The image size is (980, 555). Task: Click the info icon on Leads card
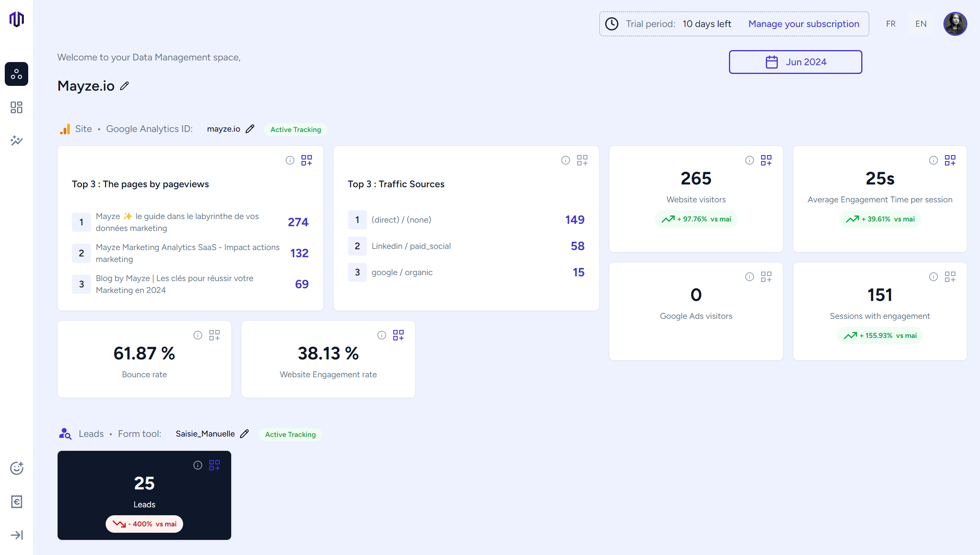click(197, 464)
